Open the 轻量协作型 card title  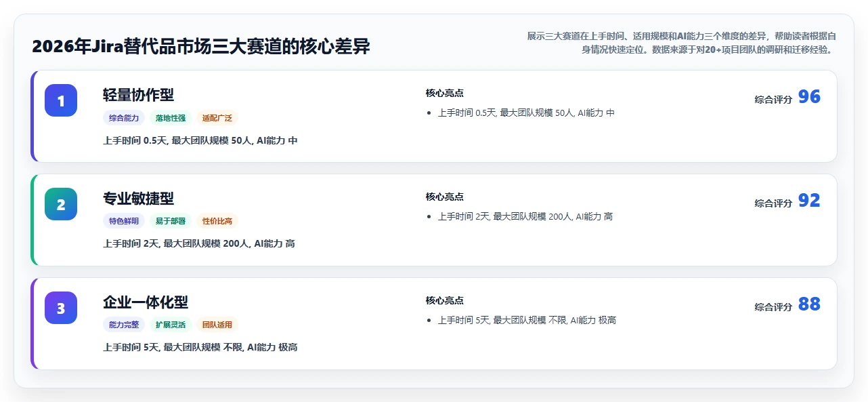(x=138, y=95)
